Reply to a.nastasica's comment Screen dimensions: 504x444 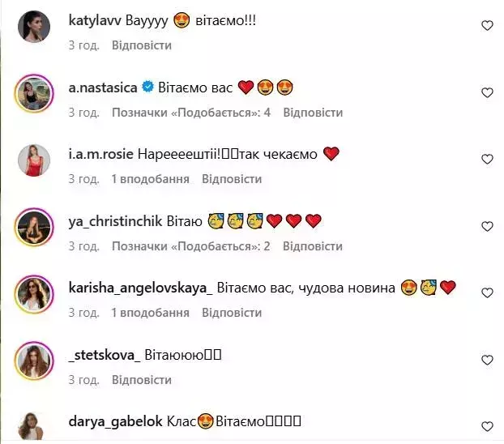(x=313, y=113)
